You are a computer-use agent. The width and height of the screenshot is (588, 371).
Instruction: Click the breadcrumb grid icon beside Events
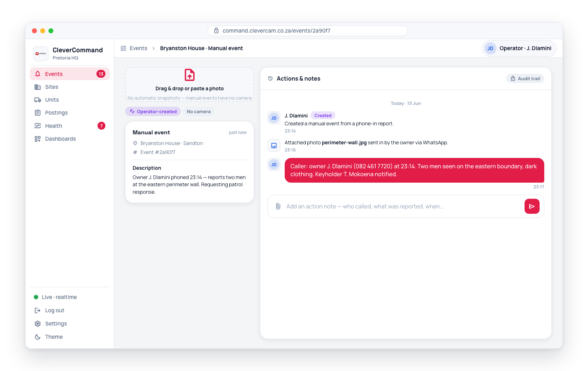point(123,48)
